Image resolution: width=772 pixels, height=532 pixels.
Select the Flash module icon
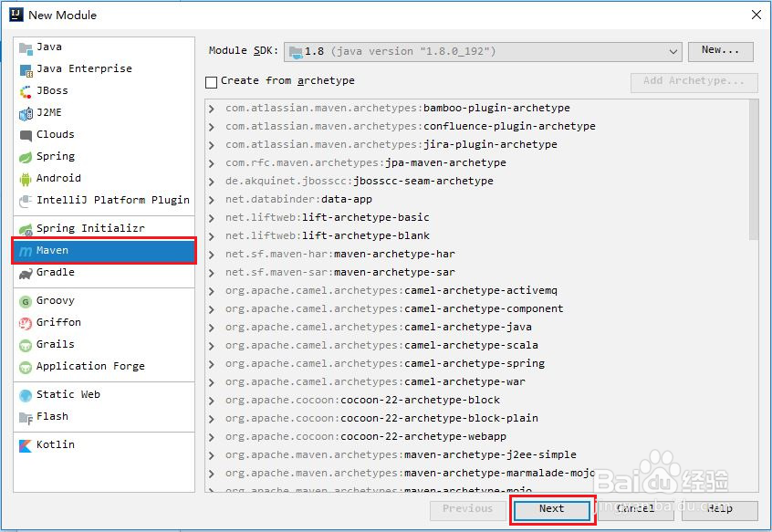point(26,417)
